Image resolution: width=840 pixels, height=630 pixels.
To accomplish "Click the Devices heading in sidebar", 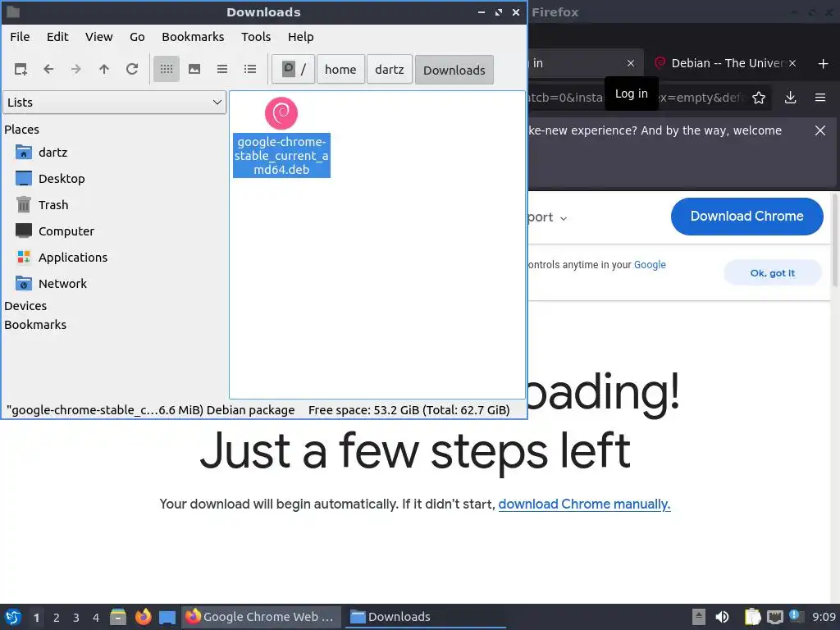I will tap(25, 306).
